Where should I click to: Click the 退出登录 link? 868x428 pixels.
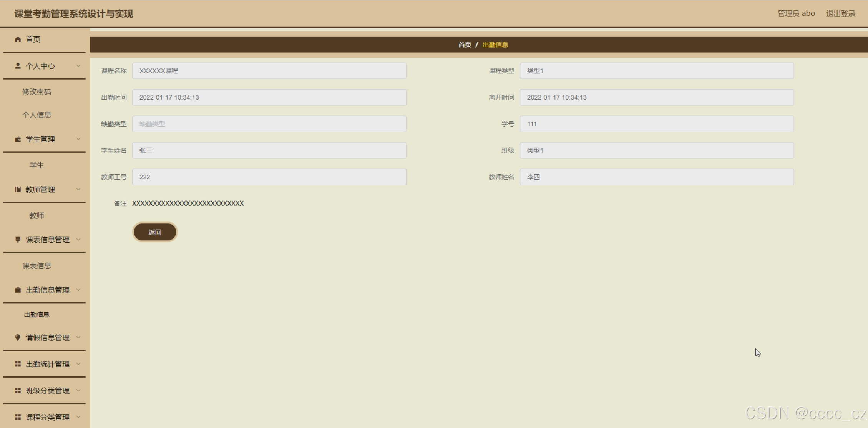[840, 13]
